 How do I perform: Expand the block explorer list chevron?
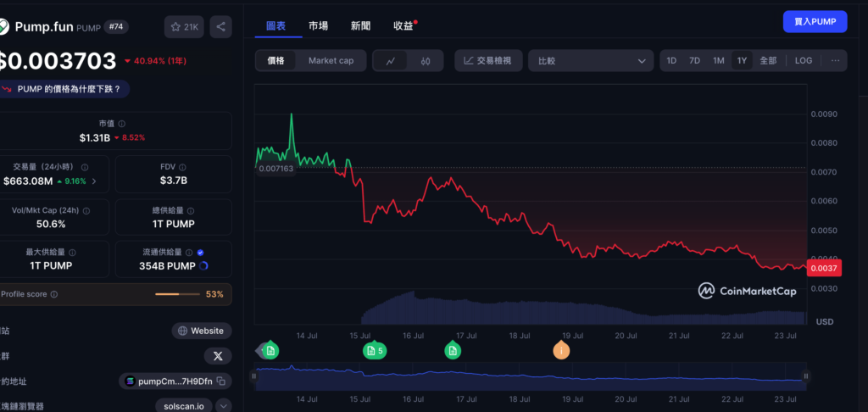[223, 406]
